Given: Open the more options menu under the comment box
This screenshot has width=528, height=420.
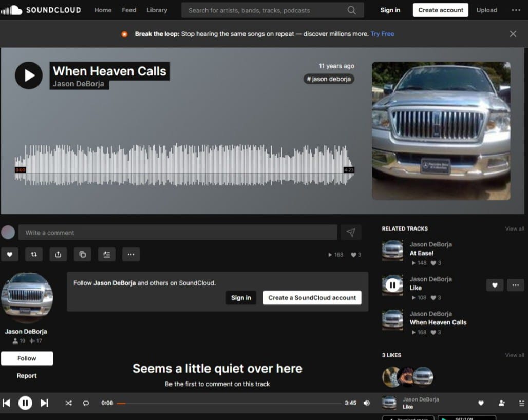Looking at the screenshot, I should 131,254.
